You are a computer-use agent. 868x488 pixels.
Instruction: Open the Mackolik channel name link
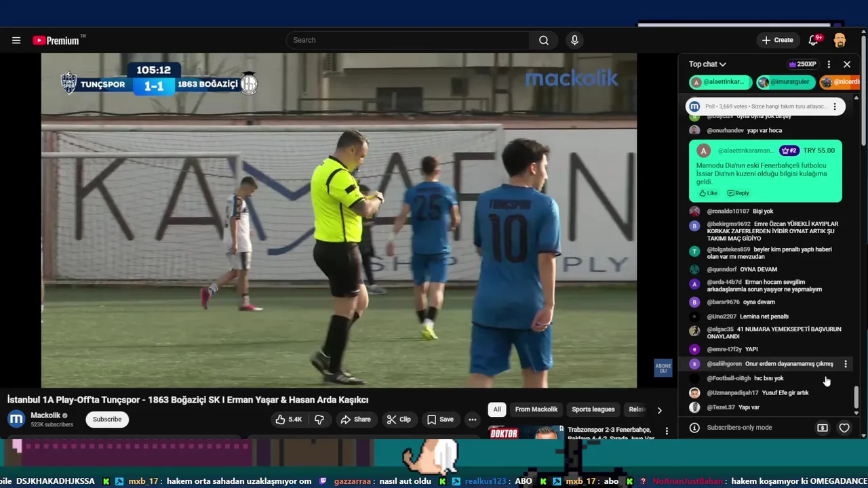[45, 415]
